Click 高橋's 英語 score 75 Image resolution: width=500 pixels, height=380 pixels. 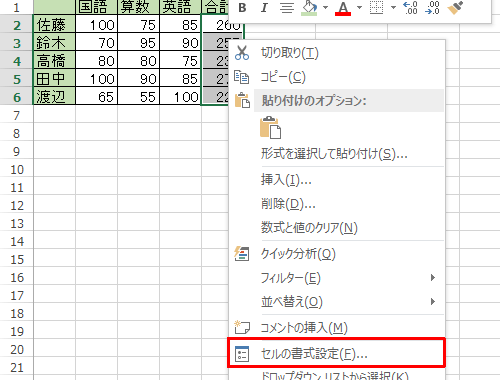pyautogui.click(x=181, y=60)
